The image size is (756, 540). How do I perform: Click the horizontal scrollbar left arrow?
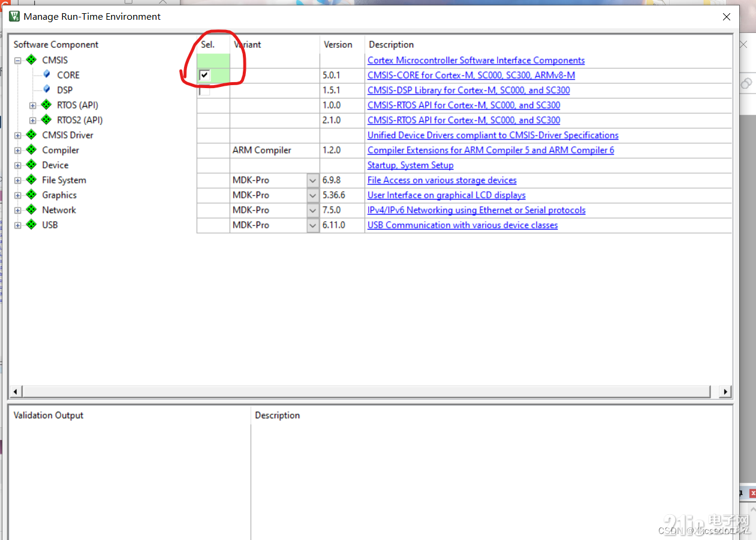coord(15,391)
